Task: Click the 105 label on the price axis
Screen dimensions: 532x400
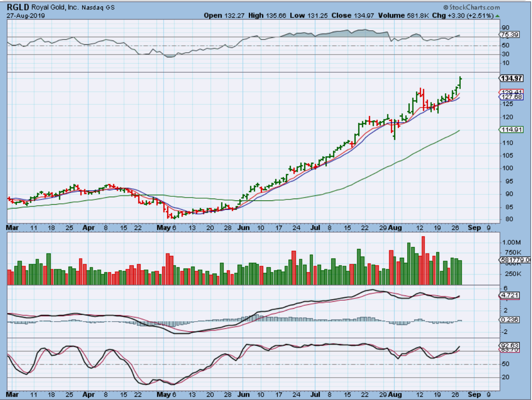Action: pos(508,156)
